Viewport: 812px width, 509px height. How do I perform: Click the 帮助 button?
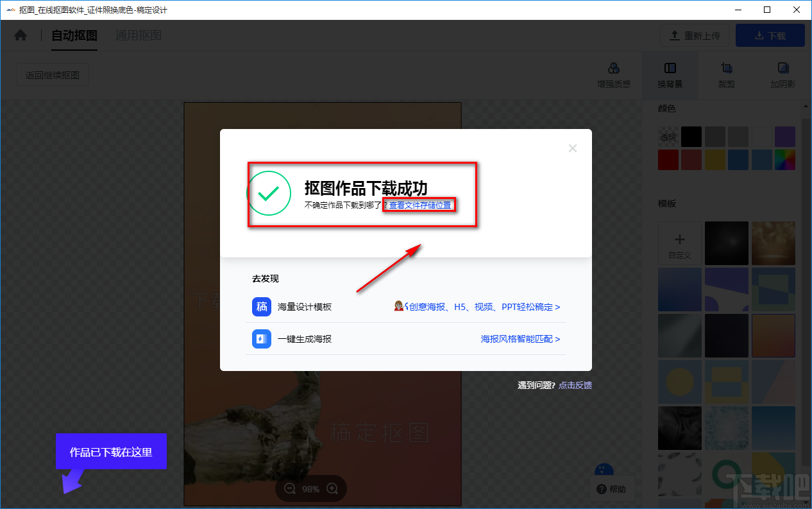[x=612, y=489]
